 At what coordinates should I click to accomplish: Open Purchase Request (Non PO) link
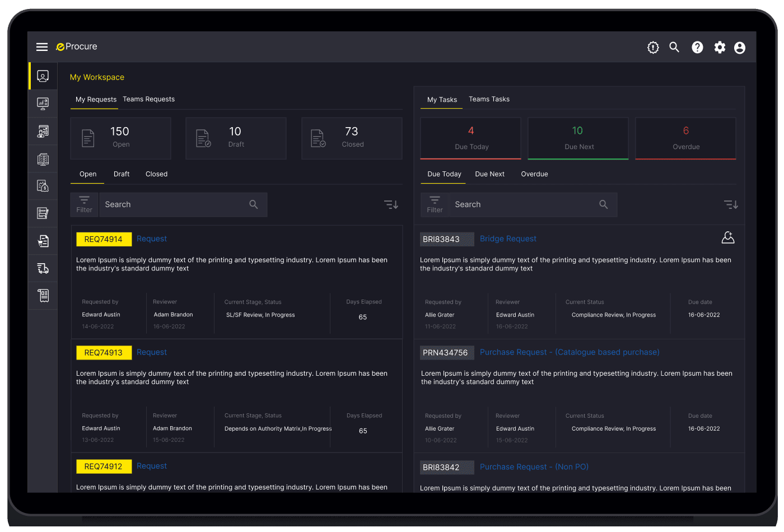(x=534, y=467)
